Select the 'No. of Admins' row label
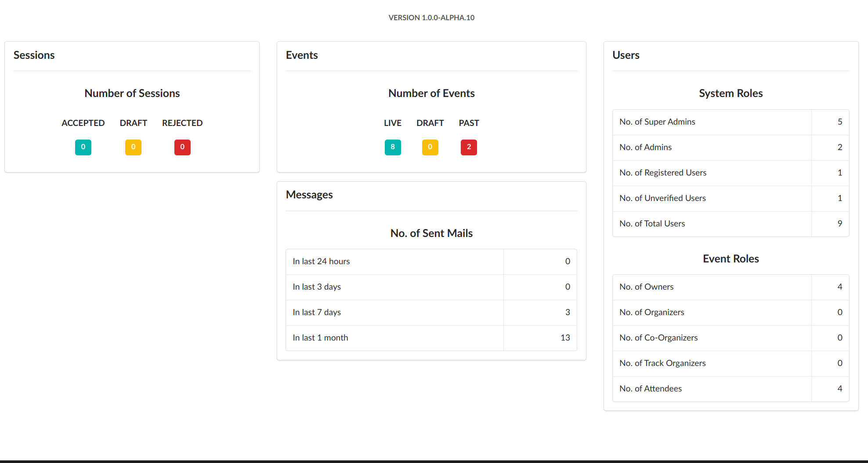 [646, 147]
